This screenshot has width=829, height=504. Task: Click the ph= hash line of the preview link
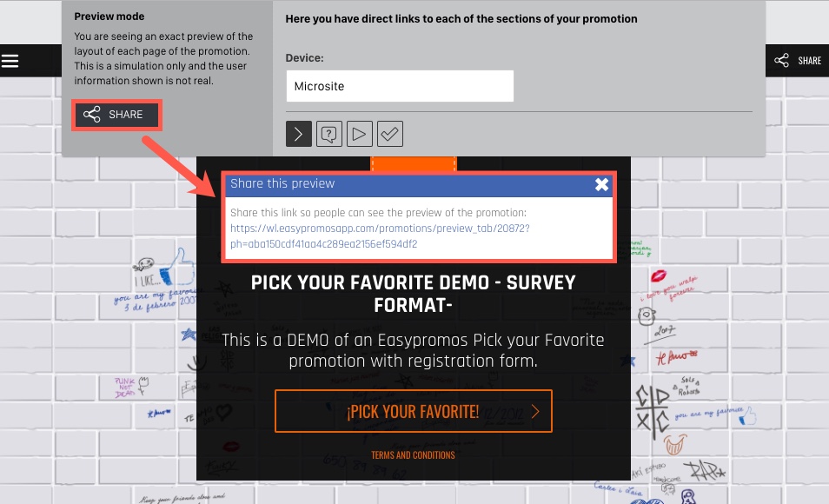323,244
